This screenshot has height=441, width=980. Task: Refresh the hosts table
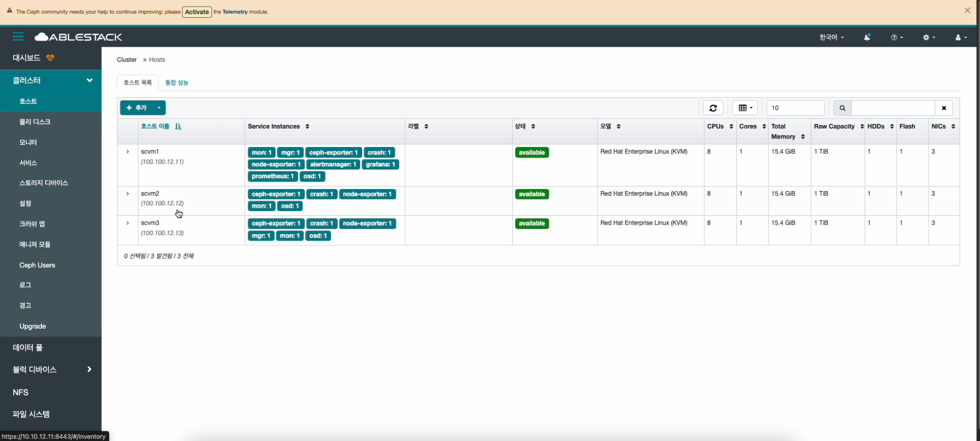(713, 108)
